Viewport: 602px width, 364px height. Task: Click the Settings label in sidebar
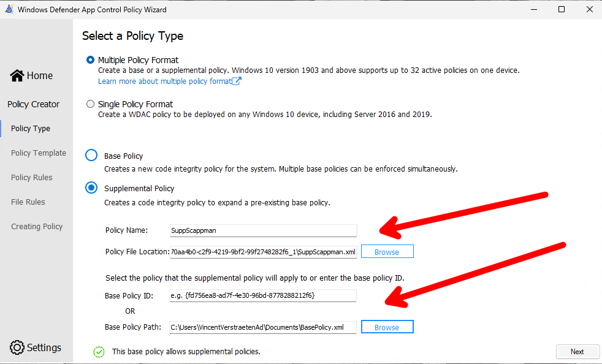(x=44, y=348)
